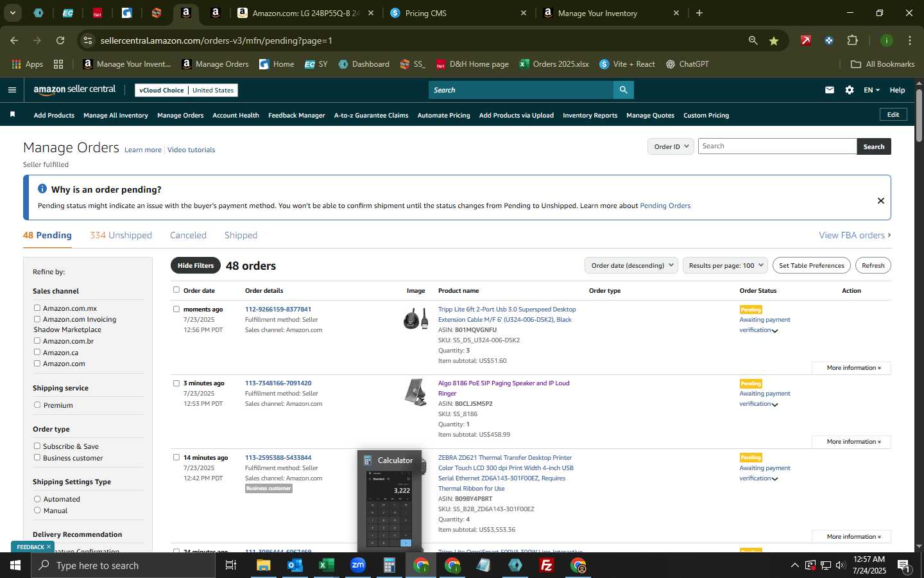Tick the Business customer checkbox
924x578 pixels.
point(37,458)
